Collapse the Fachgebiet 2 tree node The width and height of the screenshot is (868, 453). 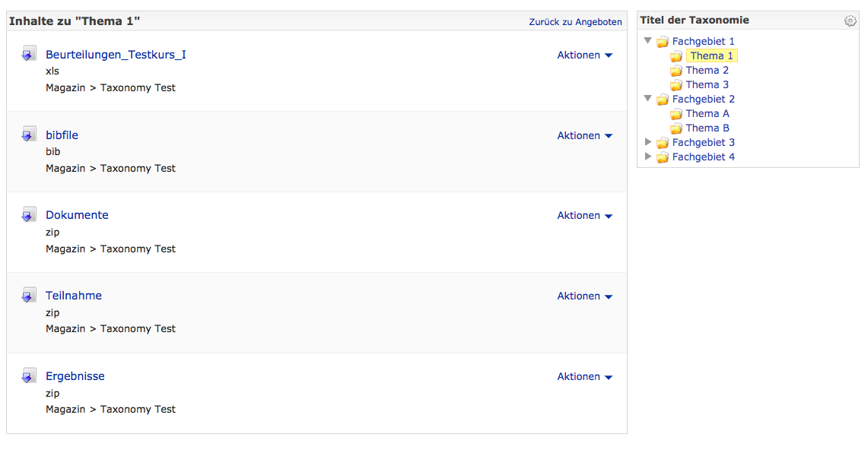coord(648,99)
